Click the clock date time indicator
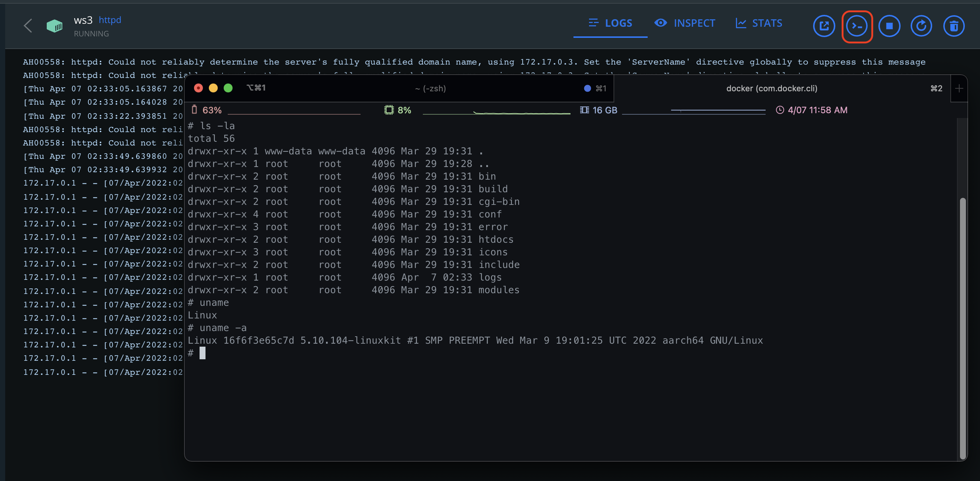980x481 pixels. click(x=812, y=110)
